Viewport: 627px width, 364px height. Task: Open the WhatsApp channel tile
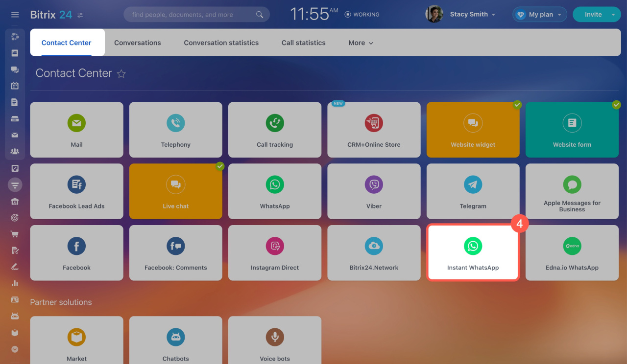pos(275,191)
